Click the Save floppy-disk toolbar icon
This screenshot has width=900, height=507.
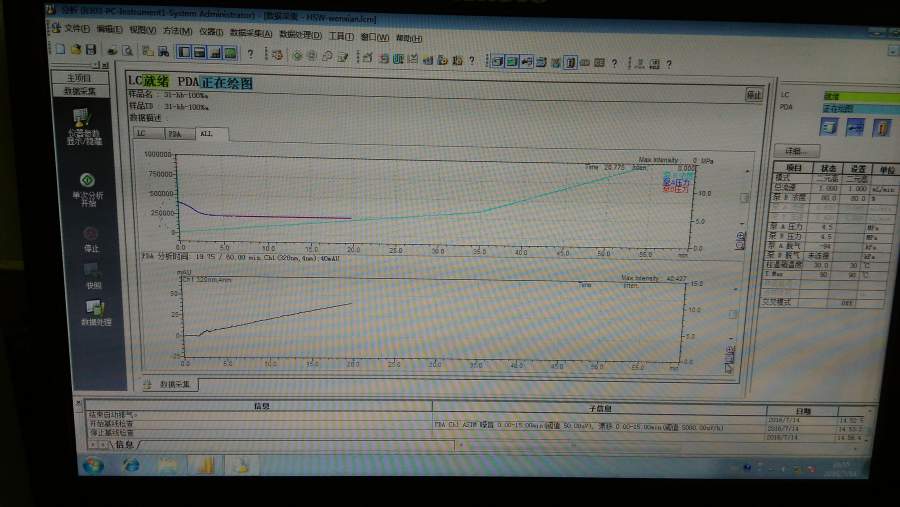pos(91,50)
